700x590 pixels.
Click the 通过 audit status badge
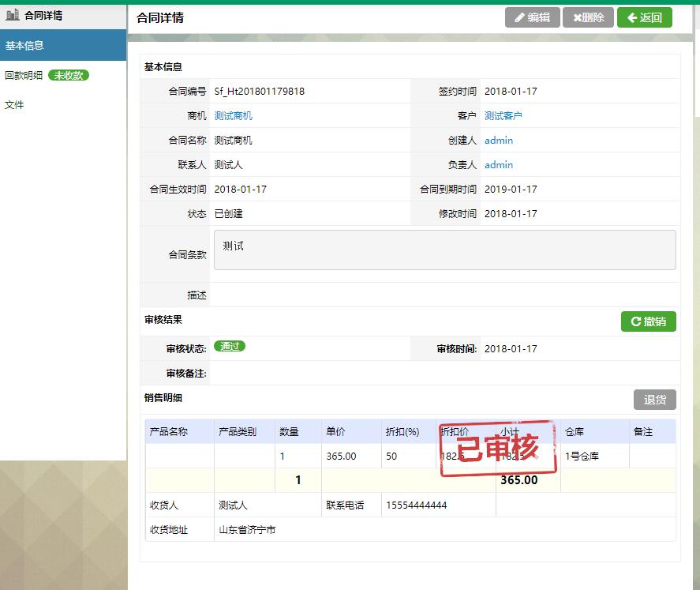(x=229, y=347)
